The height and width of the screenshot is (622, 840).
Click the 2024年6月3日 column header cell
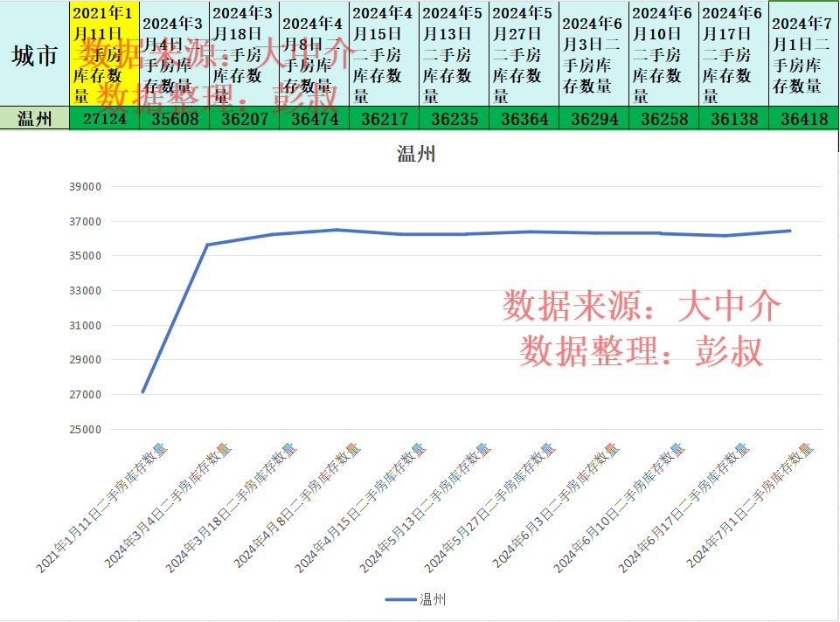click(x=594, y=53)
